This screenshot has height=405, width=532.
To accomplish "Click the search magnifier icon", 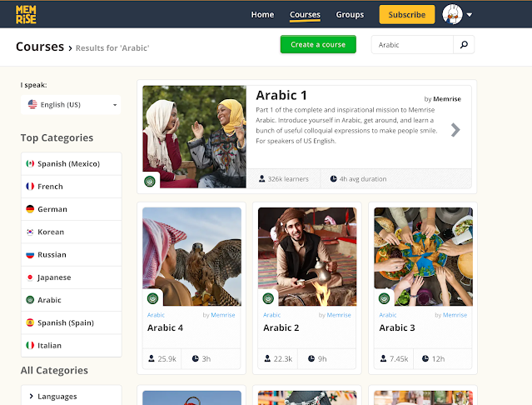I will pos(464,44).
